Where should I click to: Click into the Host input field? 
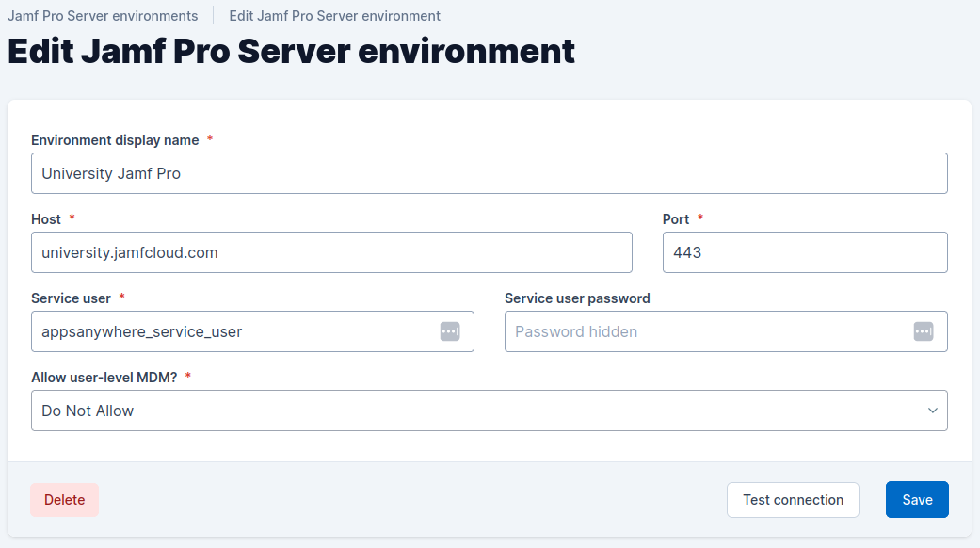point(331,252)
